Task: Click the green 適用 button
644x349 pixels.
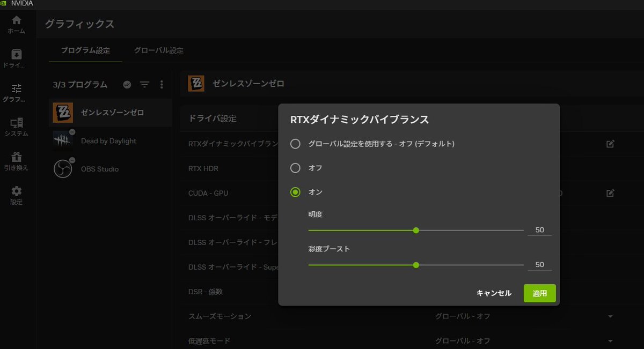Action: click(539, 293)
